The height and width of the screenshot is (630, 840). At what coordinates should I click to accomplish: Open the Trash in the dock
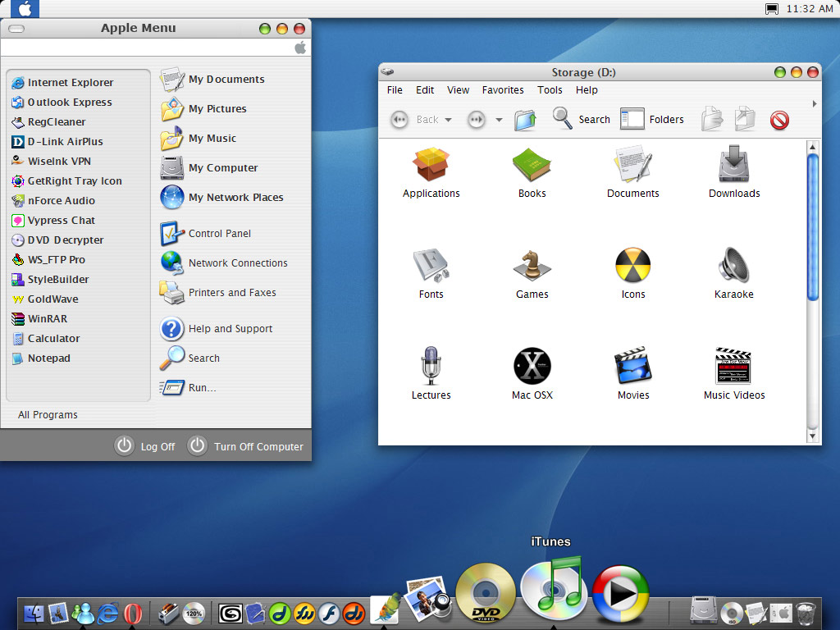806,613
